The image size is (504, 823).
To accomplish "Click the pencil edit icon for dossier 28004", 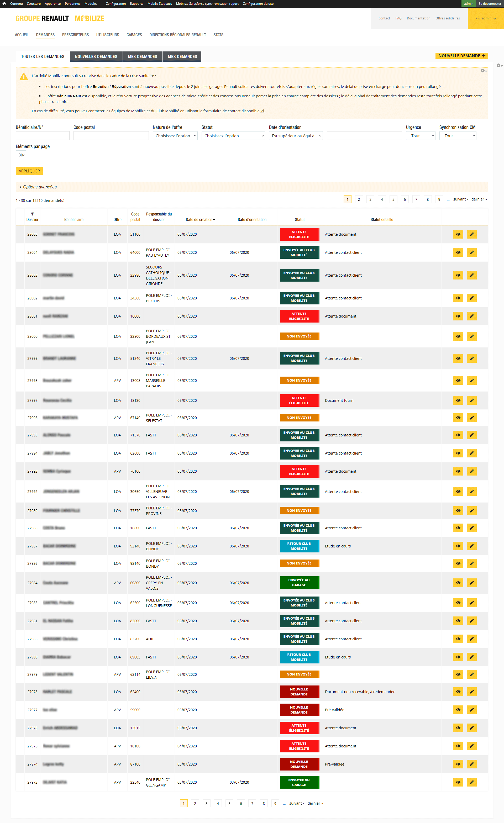I will point(472,252).
